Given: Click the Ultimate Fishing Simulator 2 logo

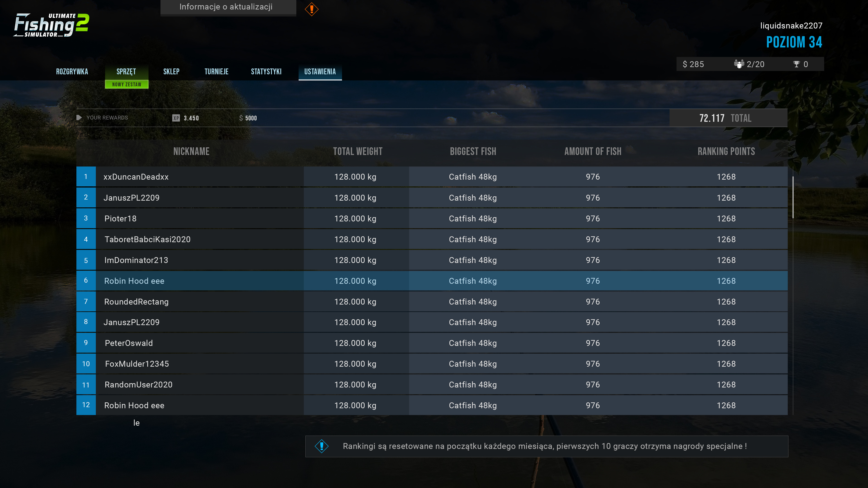Looking at the screenshot, I should [51, 25].
